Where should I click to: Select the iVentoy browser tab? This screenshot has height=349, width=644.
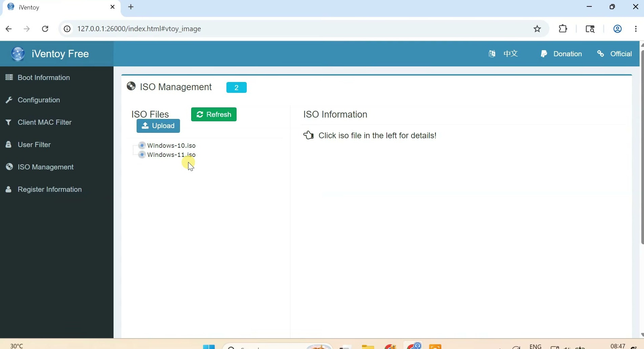[x=61, y=8]
